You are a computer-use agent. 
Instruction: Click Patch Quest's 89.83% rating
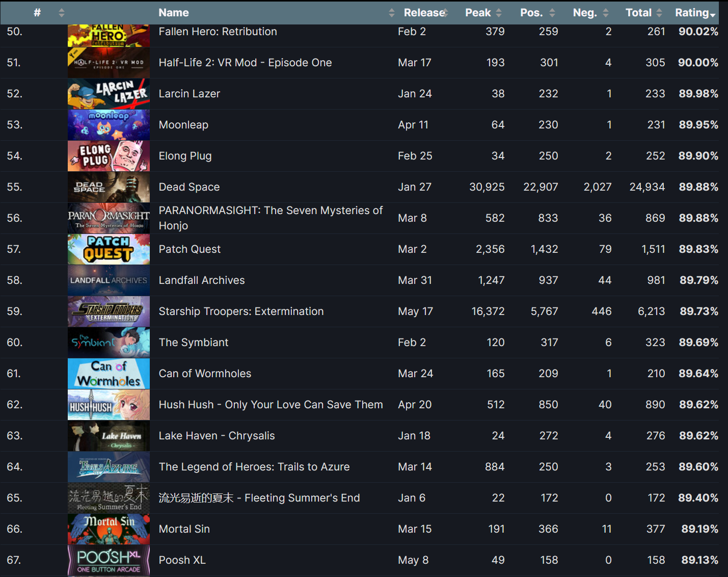pos(698,249)
